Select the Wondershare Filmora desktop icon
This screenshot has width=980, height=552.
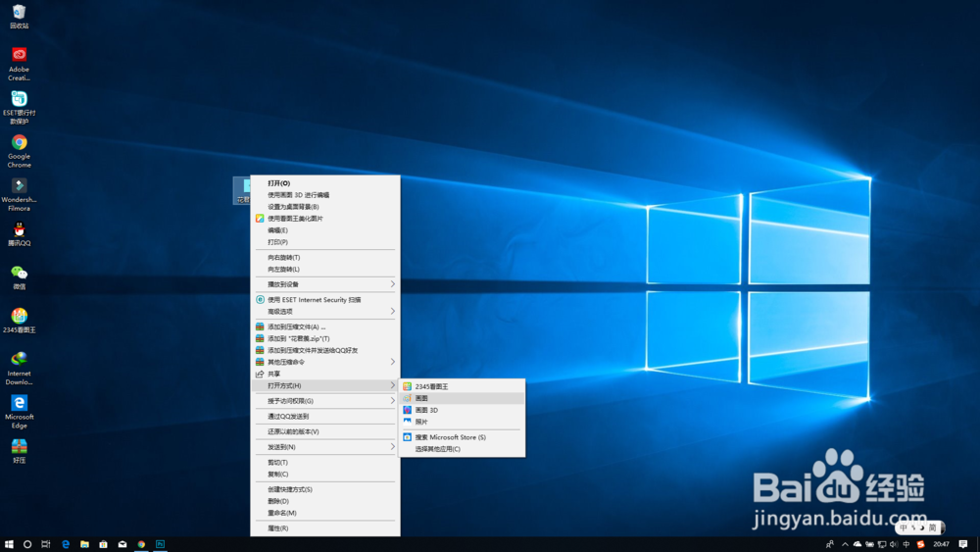[19, 194]
